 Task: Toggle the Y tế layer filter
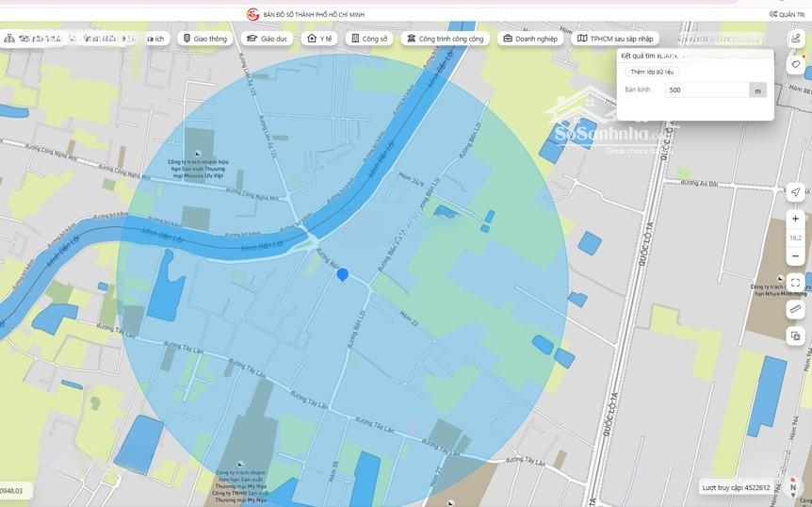320,39
